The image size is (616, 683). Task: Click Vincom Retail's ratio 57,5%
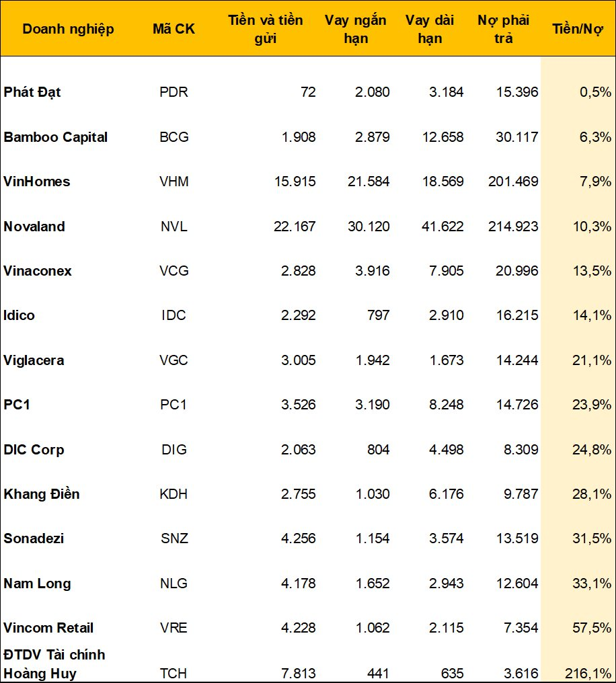592,628
